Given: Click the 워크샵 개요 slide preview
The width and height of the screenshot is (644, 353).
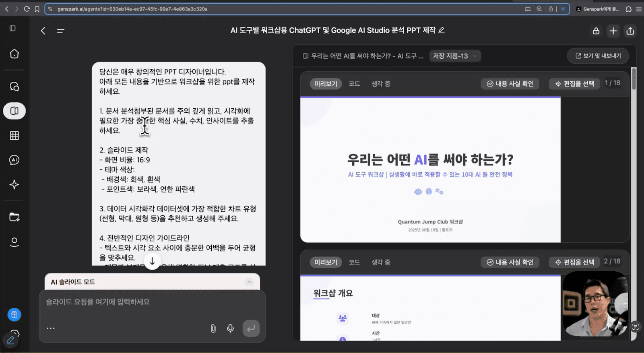Looking at the screenshot, I should coord(430,308).
